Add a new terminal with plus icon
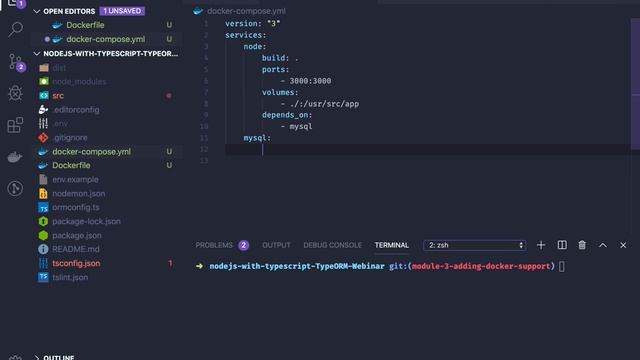Viewport: 640px width, 360px height. pyautogui.click(x=541, y=245)
